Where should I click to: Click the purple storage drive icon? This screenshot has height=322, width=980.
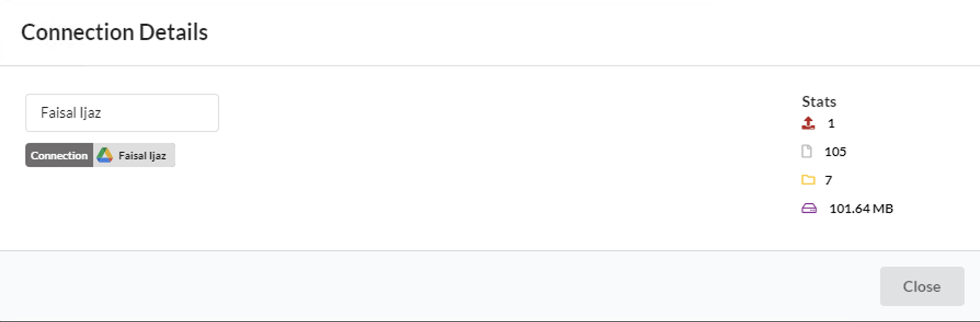point(809,208)
